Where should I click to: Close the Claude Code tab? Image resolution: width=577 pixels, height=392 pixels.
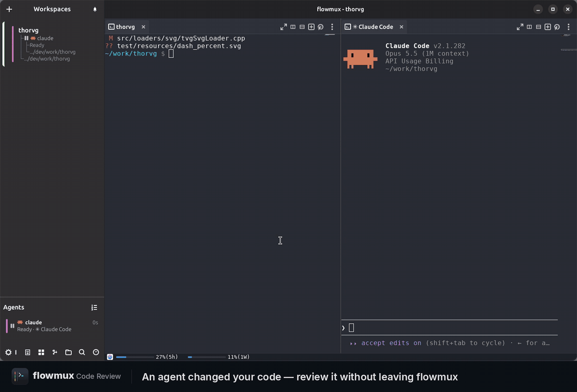point(401,27)
